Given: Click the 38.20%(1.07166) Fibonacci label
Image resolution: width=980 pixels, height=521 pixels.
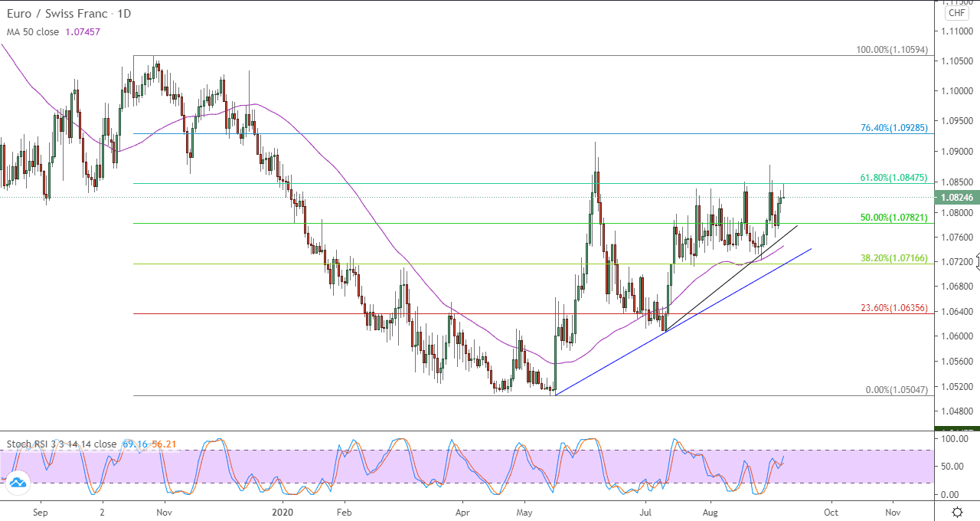Looking at the screenshot, I should pos(894,258).
